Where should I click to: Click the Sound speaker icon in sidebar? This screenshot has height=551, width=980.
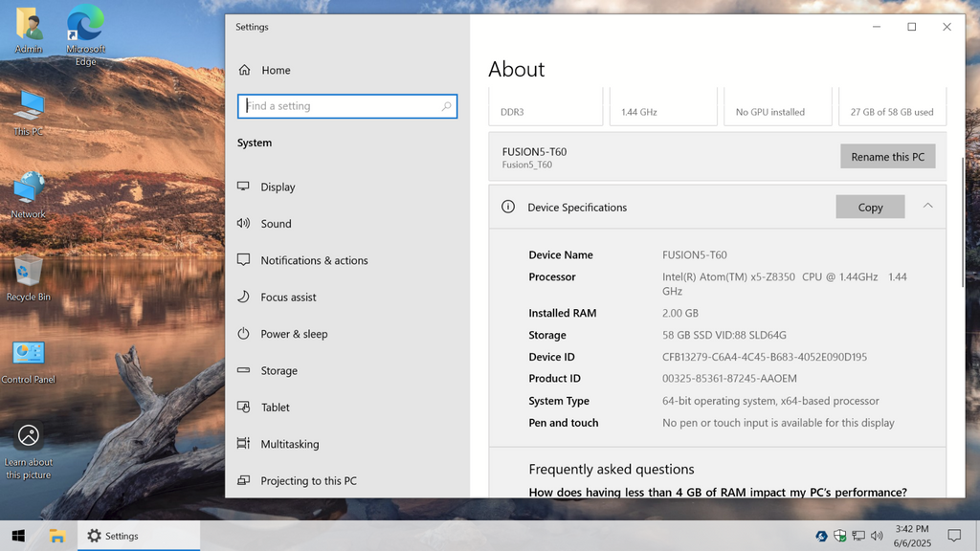243,223
